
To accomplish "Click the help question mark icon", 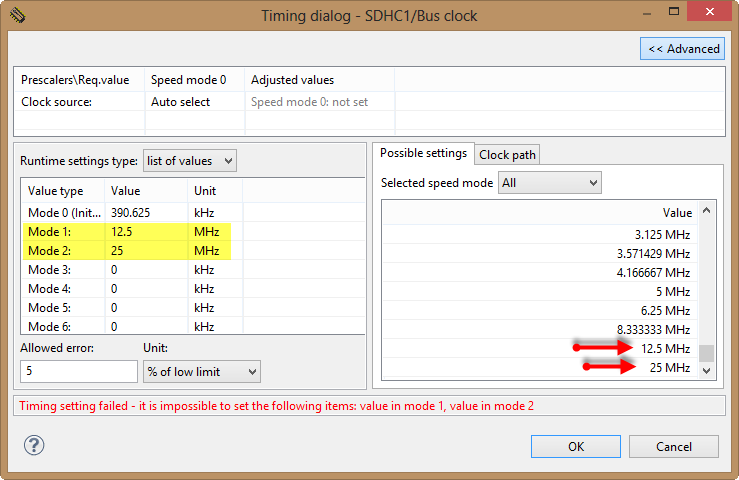I will [x=33, y=445].
